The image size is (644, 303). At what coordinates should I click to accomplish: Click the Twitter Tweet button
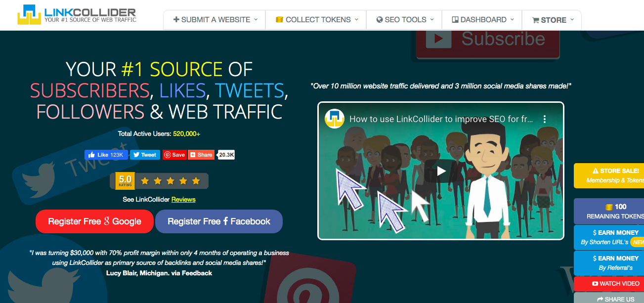point(145,155)
